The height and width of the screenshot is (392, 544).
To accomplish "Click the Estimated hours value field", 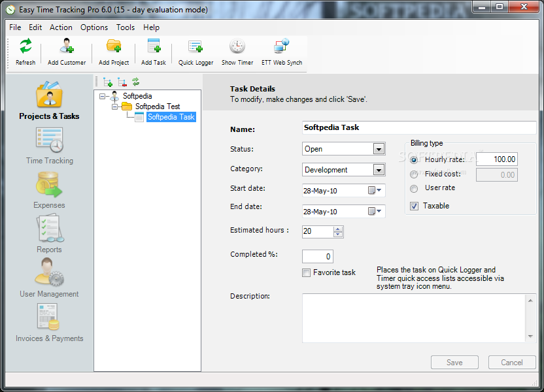I will point(318,231).
